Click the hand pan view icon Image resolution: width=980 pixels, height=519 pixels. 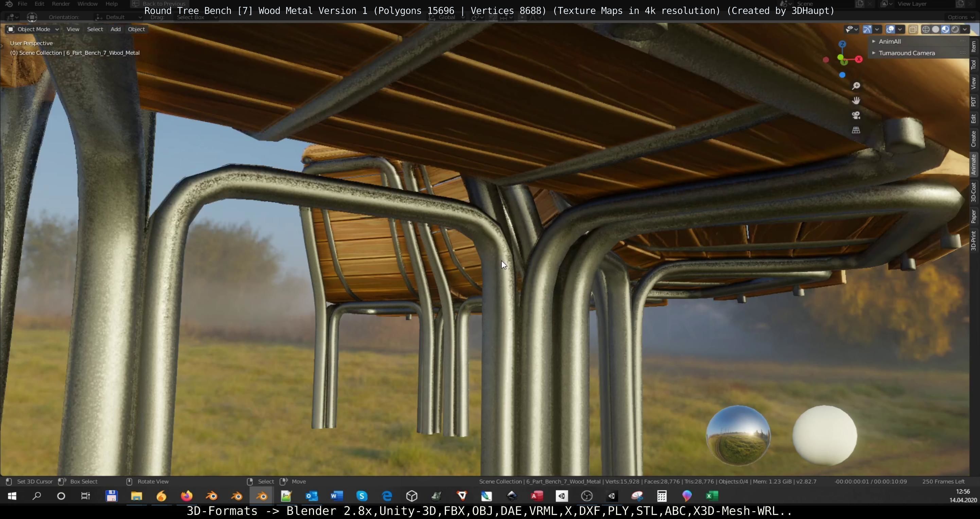click(856, 101)
